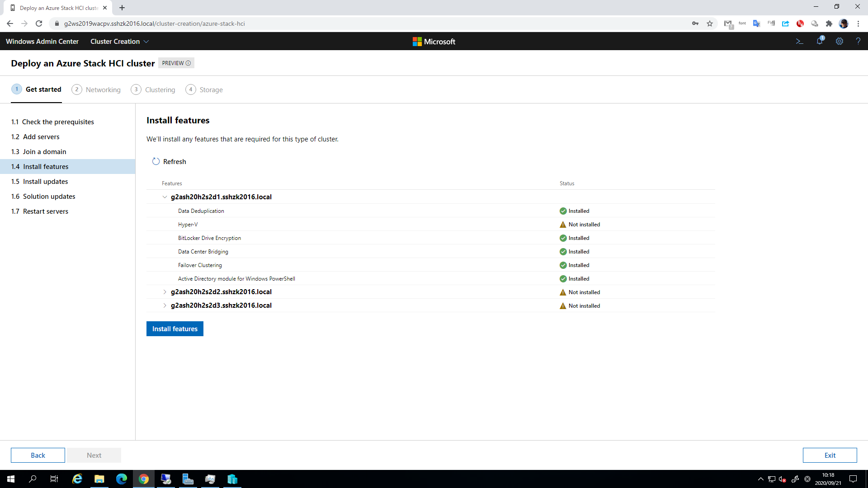Bookmark this page with the star icon
Screen dimensions: 868x488
pyautogui.click(x=710, y=23)
